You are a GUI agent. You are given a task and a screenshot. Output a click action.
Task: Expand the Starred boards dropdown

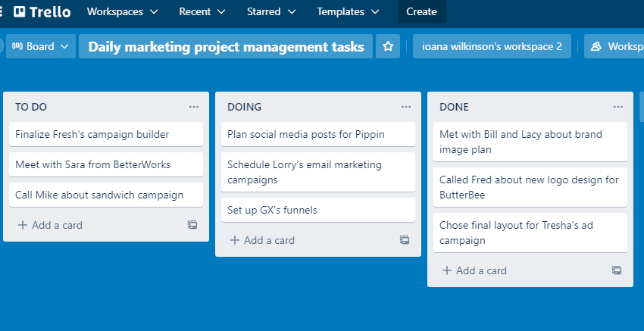click(x=271, y=12)
